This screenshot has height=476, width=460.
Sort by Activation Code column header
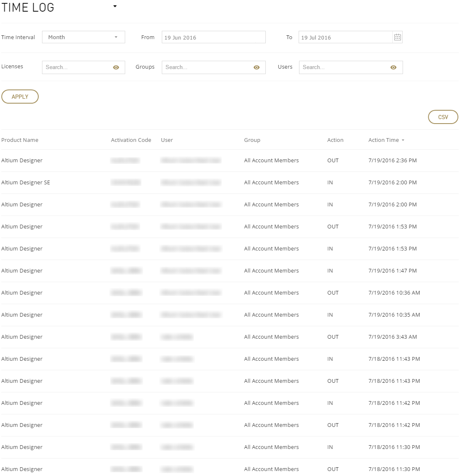click(x=131, y=140)
